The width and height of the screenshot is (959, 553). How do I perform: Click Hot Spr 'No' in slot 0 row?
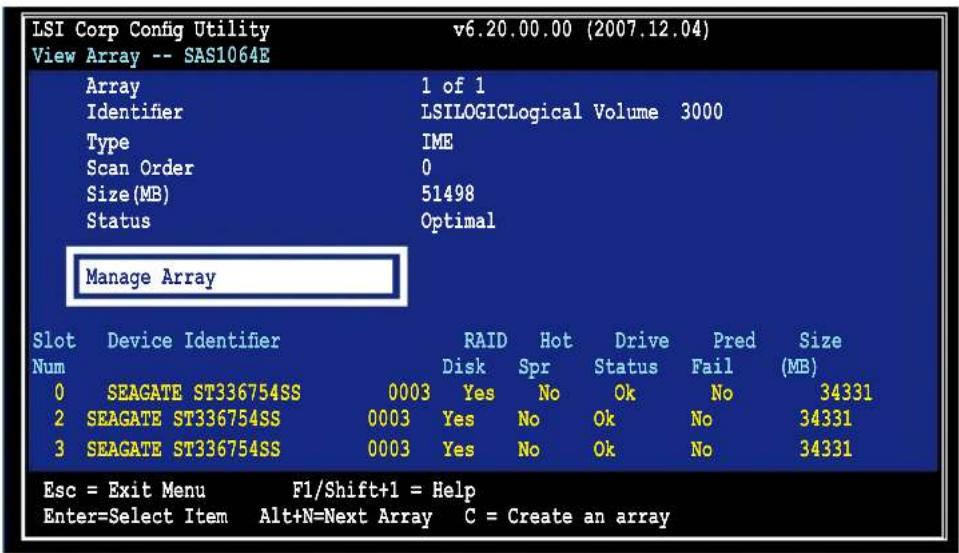point(549,393)
